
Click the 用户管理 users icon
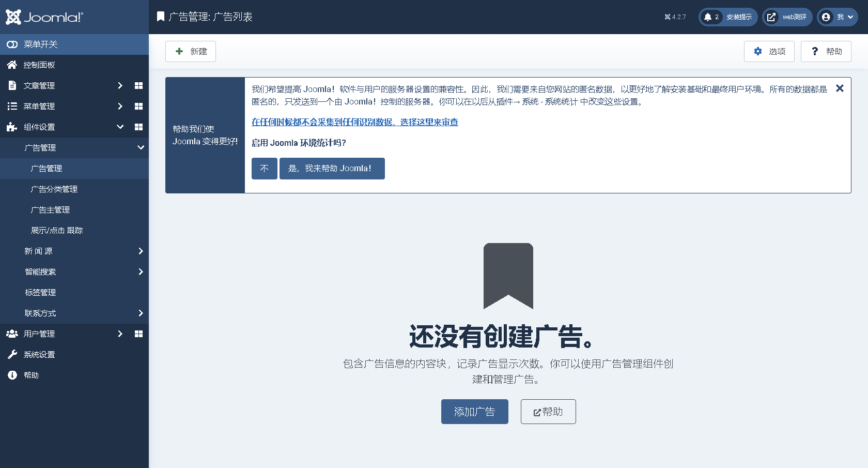tap(12, 334)
